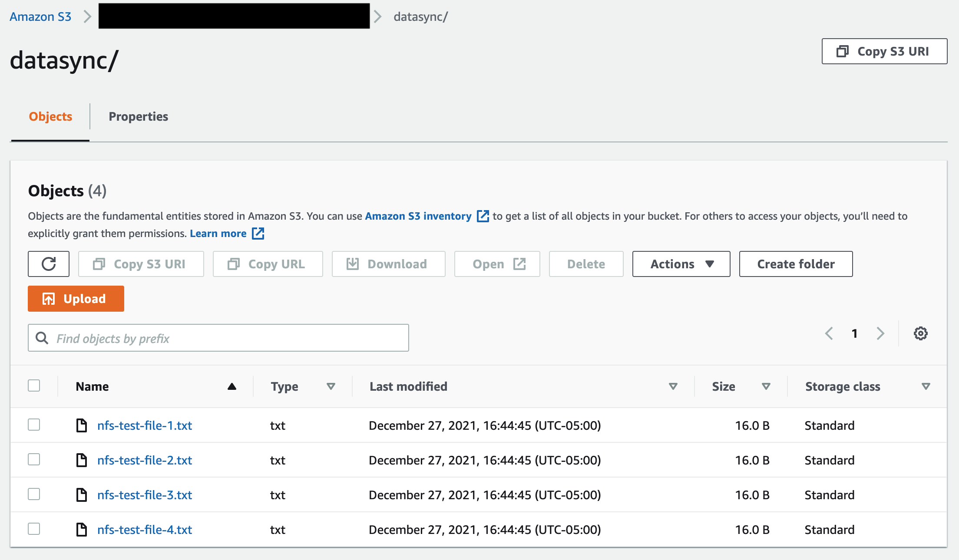The image size is (959, 560).
Task: Click file icon beside nfs-test-file-1.txt
Action: (82, 425)
